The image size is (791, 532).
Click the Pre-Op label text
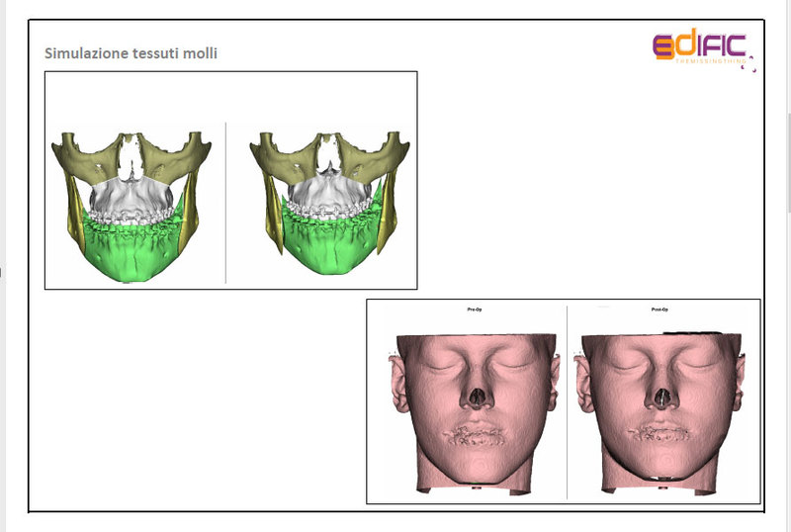pyautogui.click(x=475, y=310)
